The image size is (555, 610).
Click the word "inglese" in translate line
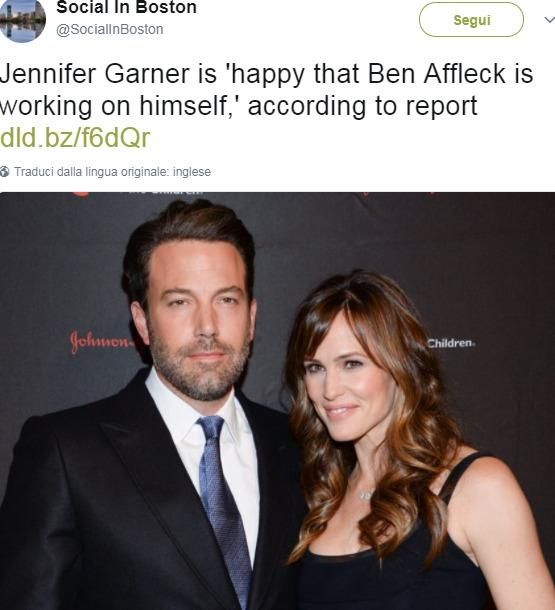(192, 172)
